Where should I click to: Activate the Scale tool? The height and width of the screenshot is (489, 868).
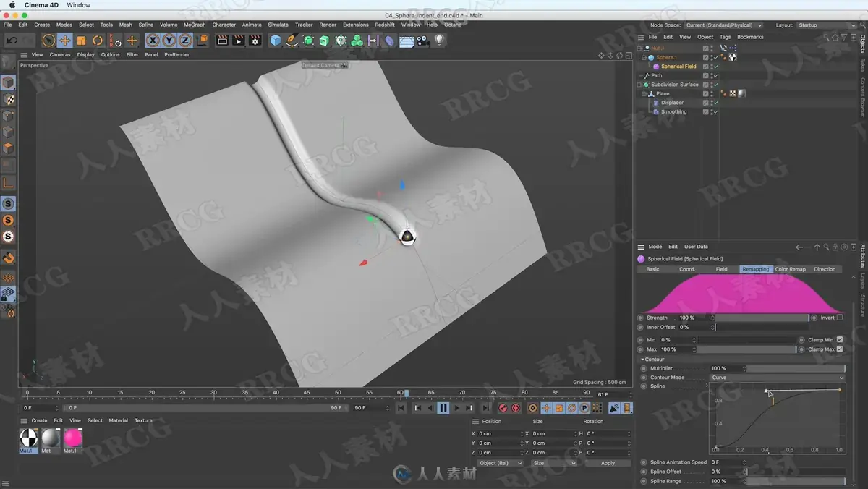pos(82,41)
